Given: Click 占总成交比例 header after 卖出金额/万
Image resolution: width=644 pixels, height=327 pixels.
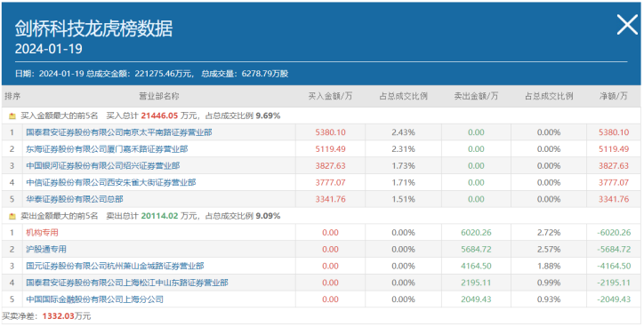Looking at the screenshot, I should (x=549, y=97).
